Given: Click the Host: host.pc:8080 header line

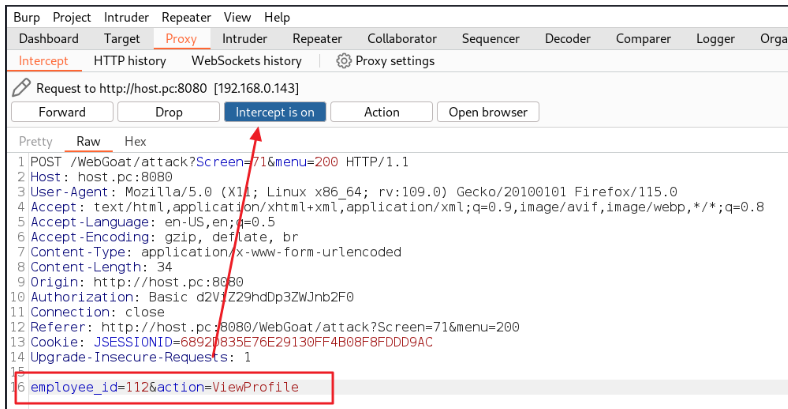Looking at the screenshot, I should [x=102, y=177].
